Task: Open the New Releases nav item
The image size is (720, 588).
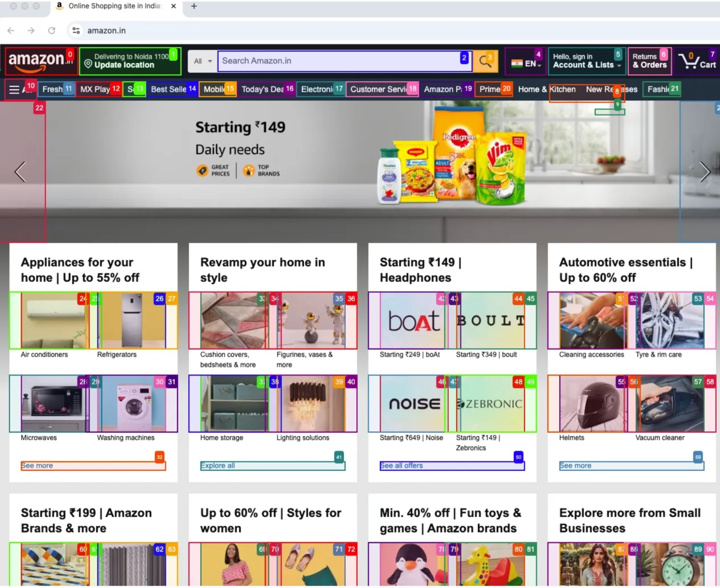Action: [611, 89]
